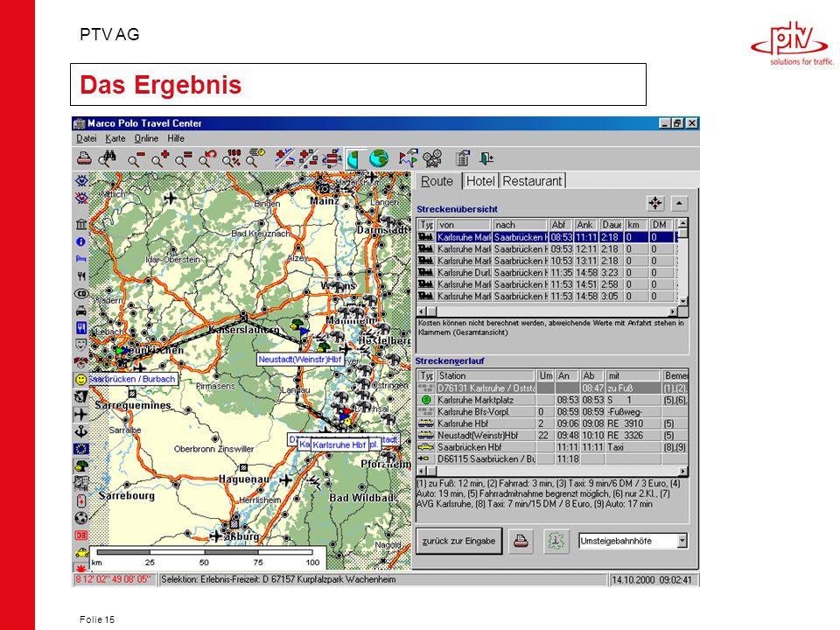
Task: Click the route flags icon in toolbar
Action: click(x=409, y=158)
